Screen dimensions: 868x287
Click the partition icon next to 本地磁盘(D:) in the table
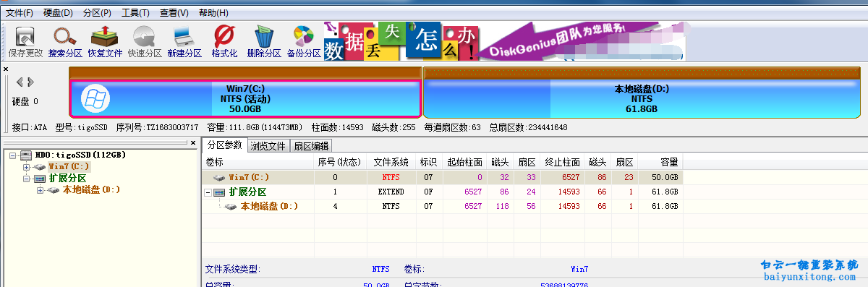pos(231,207)
